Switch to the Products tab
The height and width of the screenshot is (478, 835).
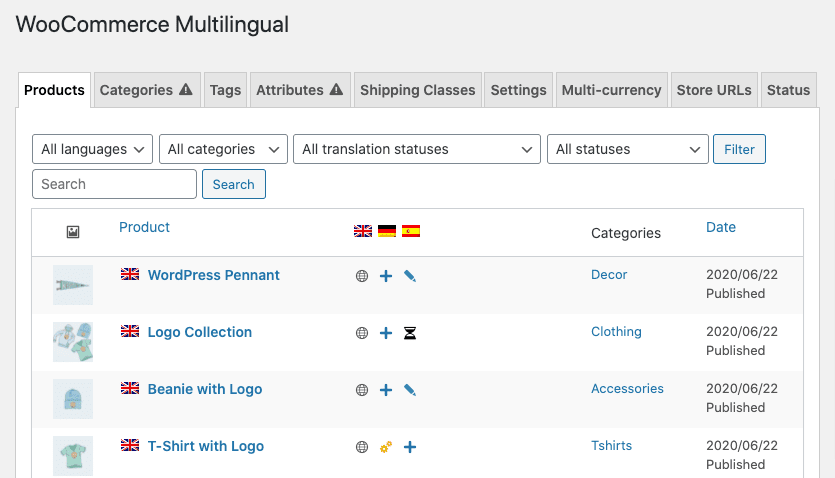tap(54, 90)
